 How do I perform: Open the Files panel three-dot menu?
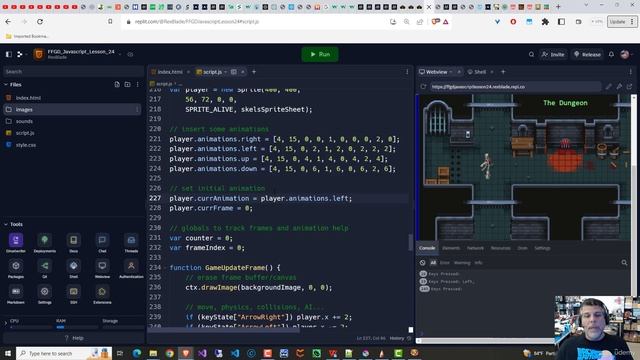138,84
